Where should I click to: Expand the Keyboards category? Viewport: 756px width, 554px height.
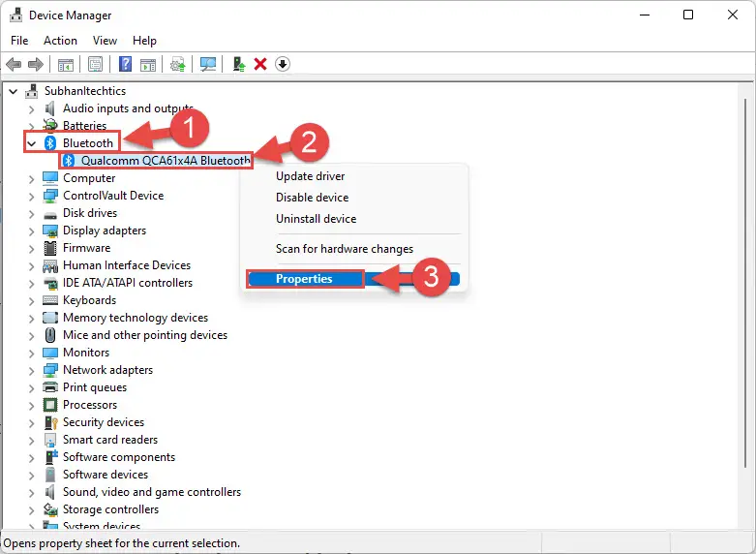click(32, 300)
